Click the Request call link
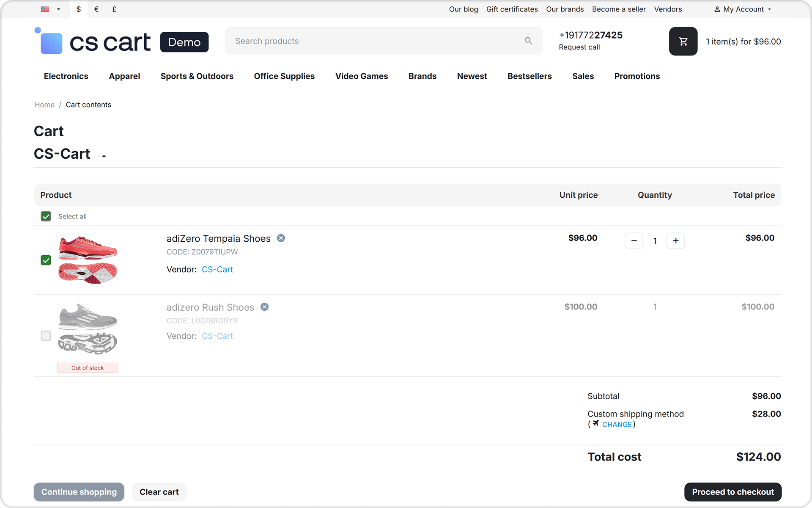The image size is (812, 508). [579, 47]
